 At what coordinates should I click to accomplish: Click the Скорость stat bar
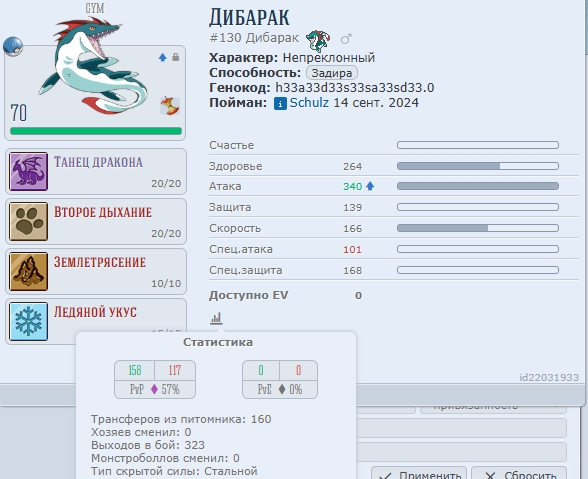coord(478,228)
